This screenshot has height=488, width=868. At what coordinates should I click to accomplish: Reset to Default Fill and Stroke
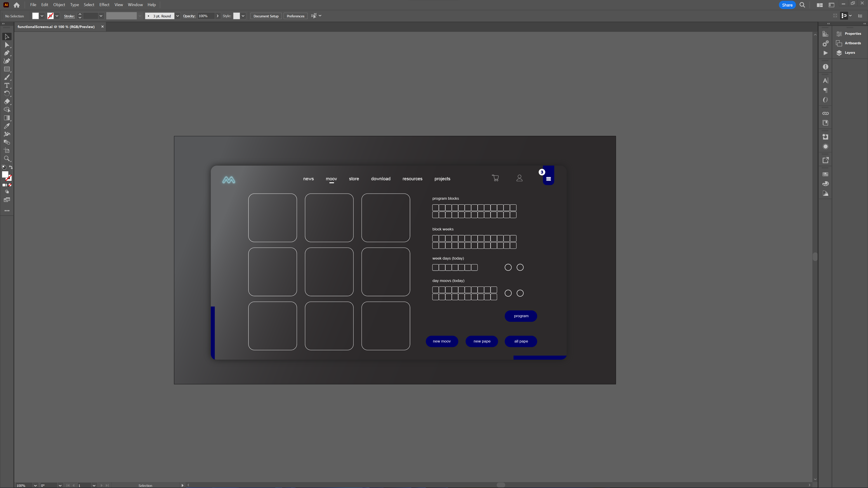4,167
